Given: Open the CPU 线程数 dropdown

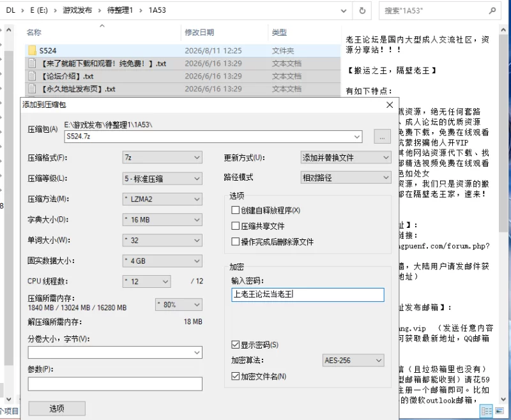Looking at the screenshot, I should [x=147, y=281].
